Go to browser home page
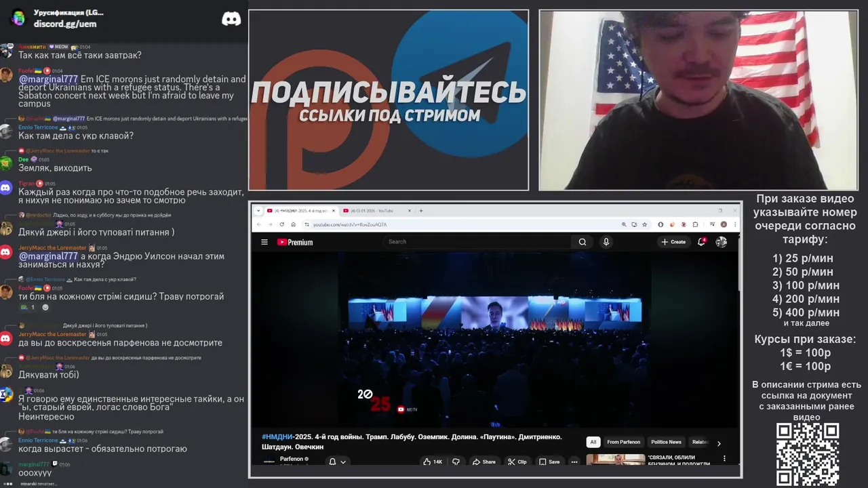 click(x=293, y=224)
